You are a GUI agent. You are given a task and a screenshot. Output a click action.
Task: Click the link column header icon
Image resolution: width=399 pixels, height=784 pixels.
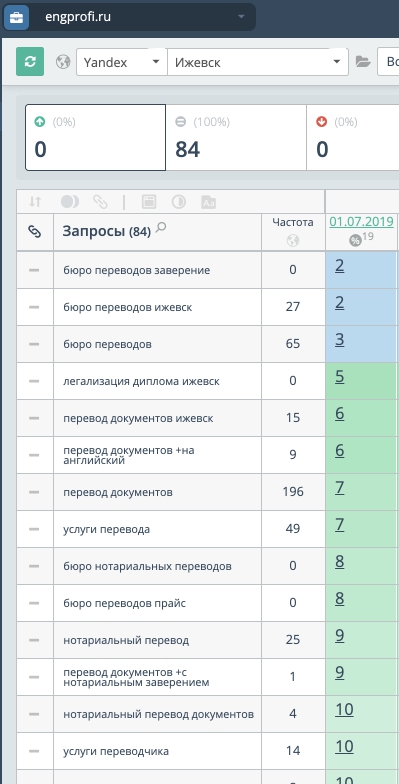[x=34, y=232]
